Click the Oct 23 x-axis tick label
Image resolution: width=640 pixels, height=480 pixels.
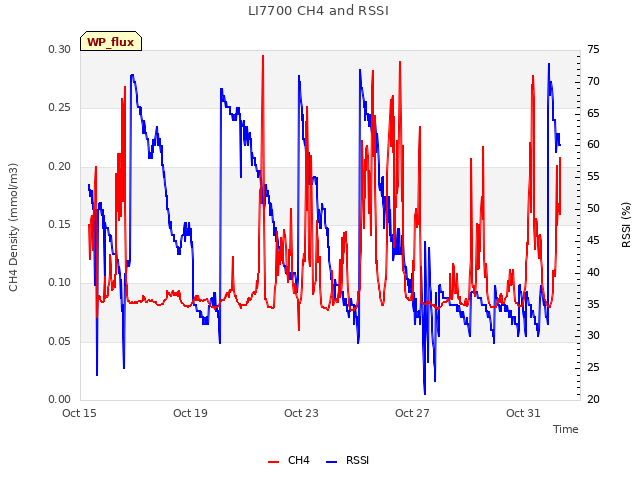click(301, 413)
